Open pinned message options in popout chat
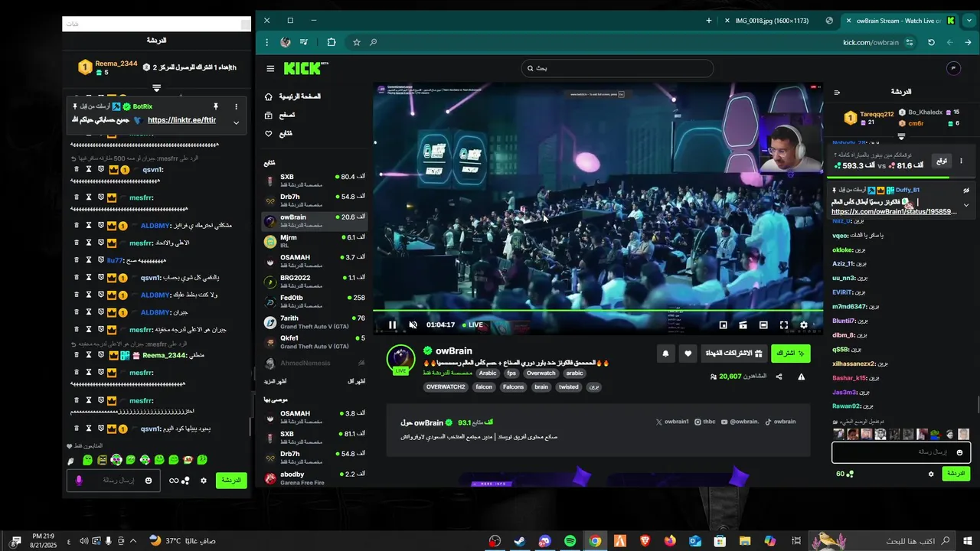Viewport: 980px width, 551px height. click(x=236, y=106)
